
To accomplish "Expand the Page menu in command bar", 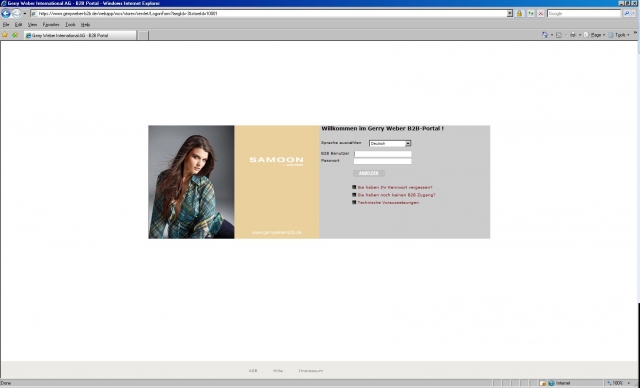I will pyautogui.click(x=595, y=35).
